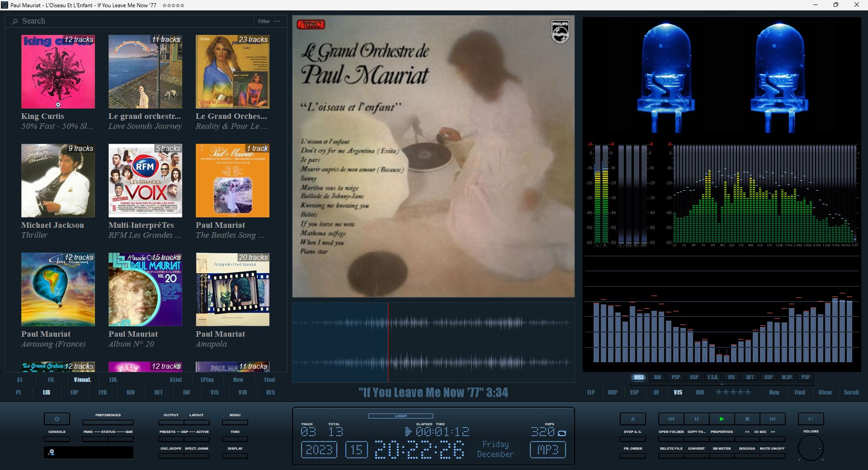Click the green play button
The height and width of the screenshot is (470, 868).
coord(722,419)
